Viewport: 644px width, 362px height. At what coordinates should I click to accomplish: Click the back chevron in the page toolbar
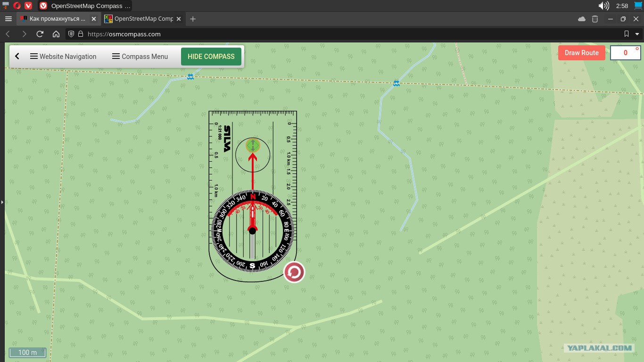pyautogui.click(x=17, y=56)
